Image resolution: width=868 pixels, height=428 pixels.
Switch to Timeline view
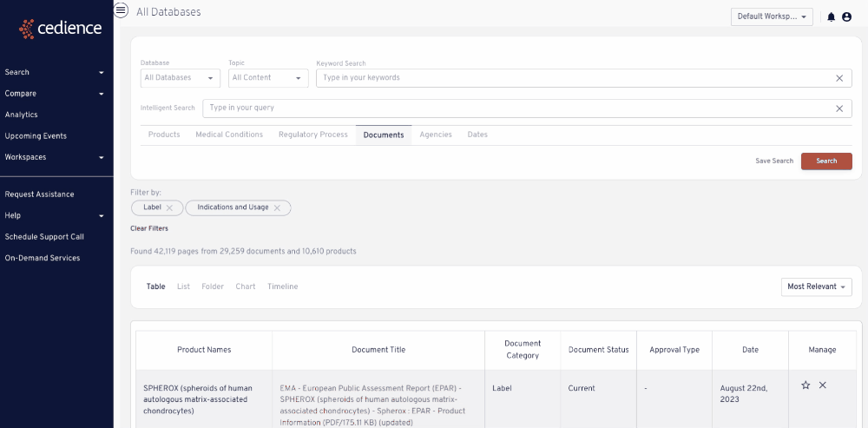click(x=282, y=286)
